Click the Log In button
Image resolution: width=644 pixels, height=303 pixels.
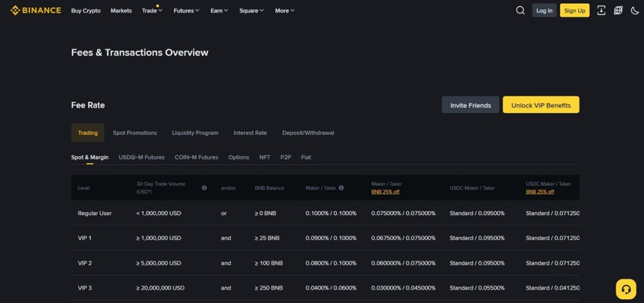tap(544, 11)
